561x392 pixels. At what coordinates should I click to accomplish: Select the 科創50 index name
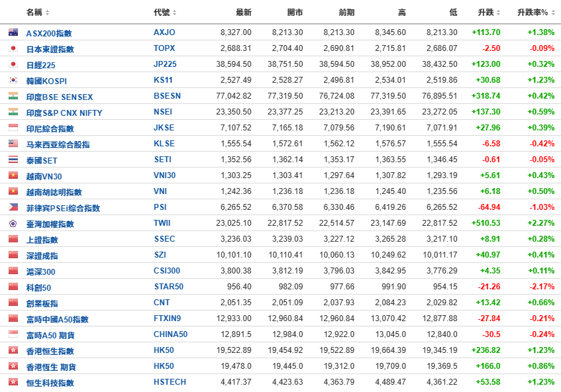click(38, 287)
